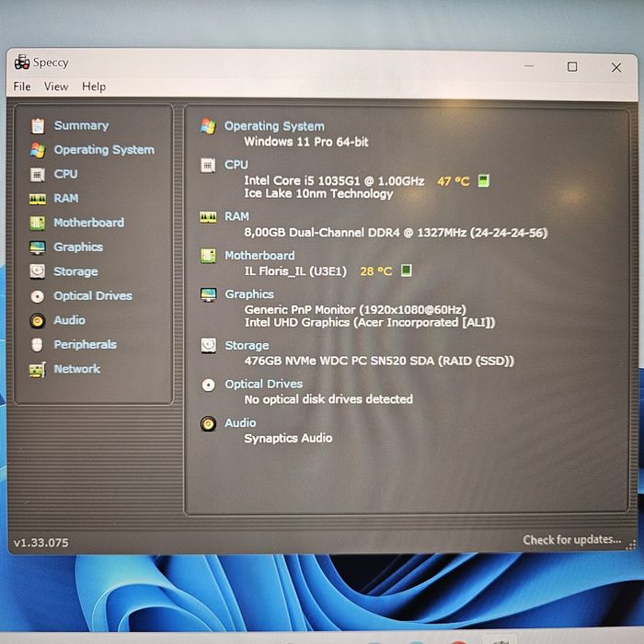Click the Speccy app icon in title bar

[x=22, y=63]
